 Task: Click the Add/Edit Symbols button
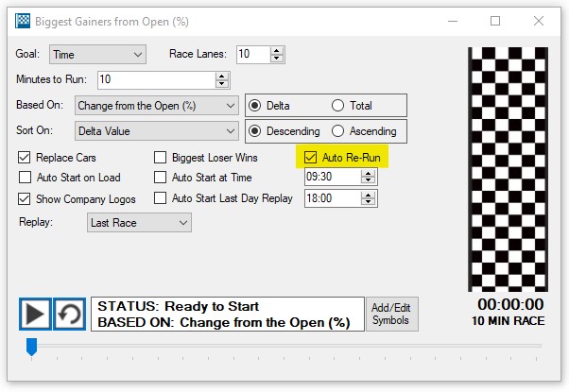click(x=391, y=314)
